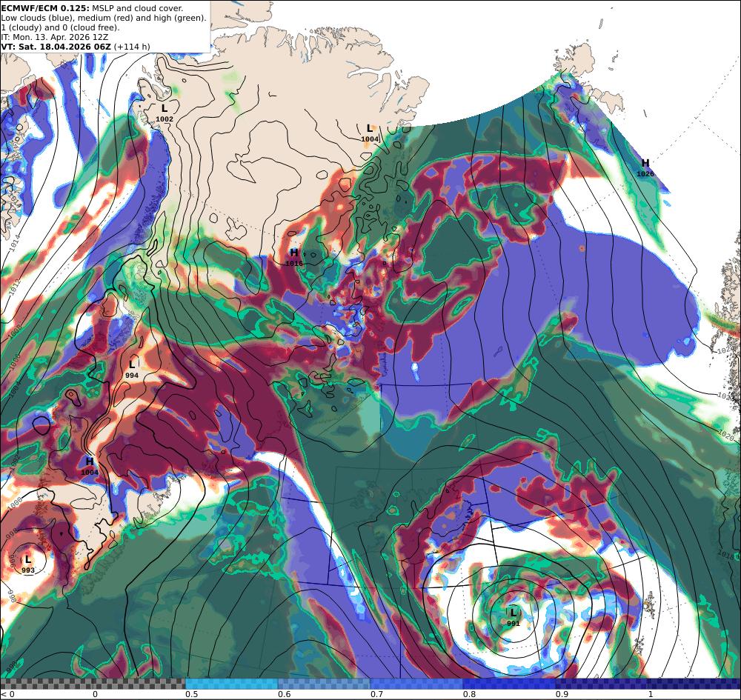Click the 0.6–0.7 colorbar segment
This screenshot has height=700, width=741.
pyautogui.click(x=325, y=684)
